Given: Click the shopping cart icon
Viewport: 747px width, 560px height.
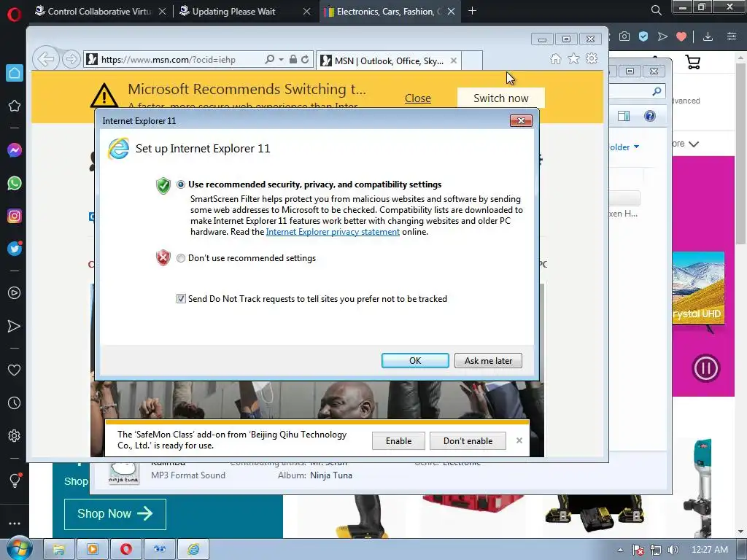Looking at the screenshot, I should (693, 62).
